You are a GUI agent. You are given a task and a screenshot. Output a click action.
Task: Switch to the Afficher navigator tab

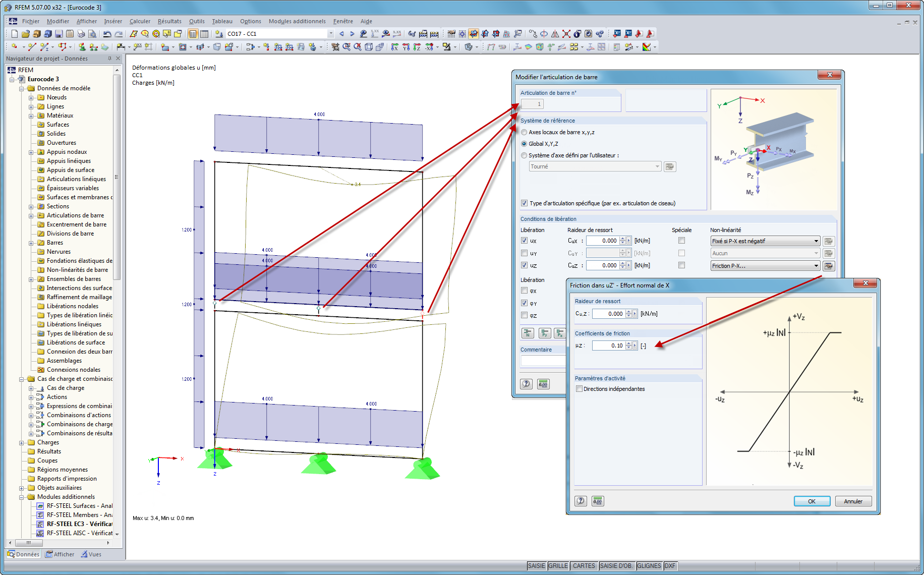60,554
